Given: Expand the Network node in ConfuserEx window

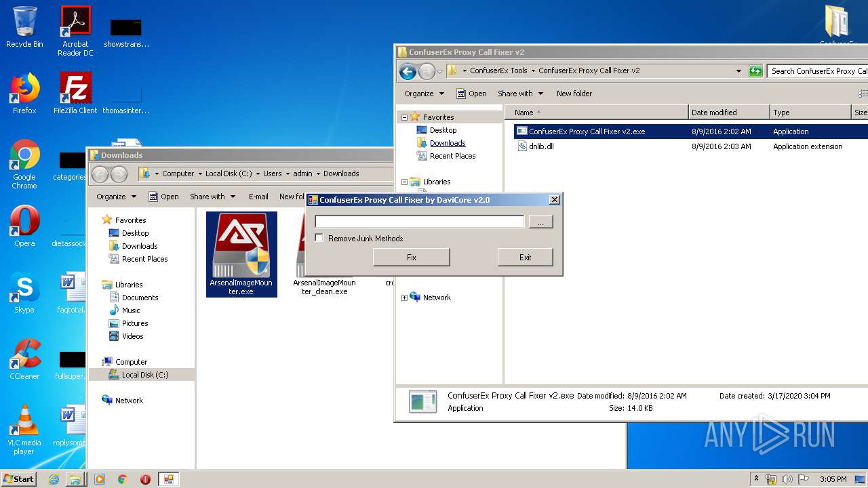Looking at the screenshot, I should 404,298.
